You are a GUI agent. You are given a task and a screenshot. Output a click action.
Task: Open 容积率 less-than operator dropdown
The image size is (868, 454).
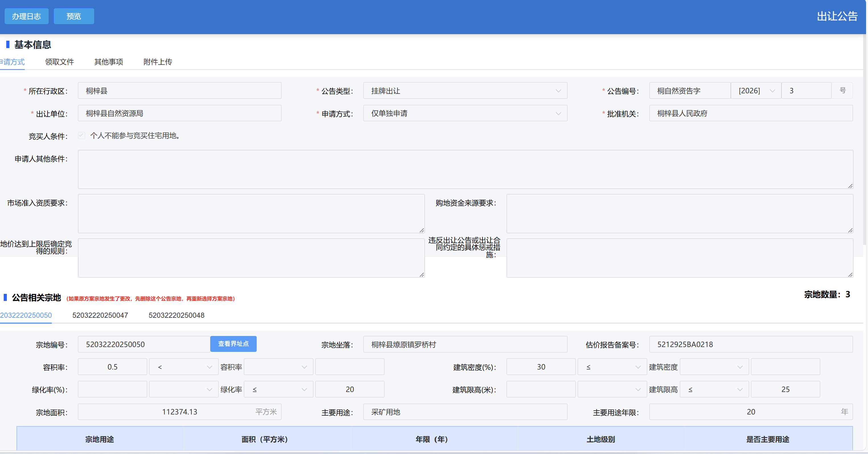pyautogui.click(x=184, y=367)
